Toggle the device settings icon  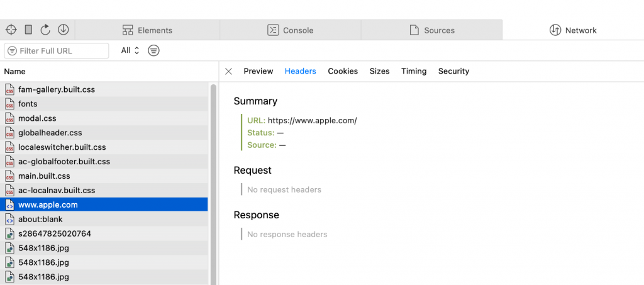(28, 30)
